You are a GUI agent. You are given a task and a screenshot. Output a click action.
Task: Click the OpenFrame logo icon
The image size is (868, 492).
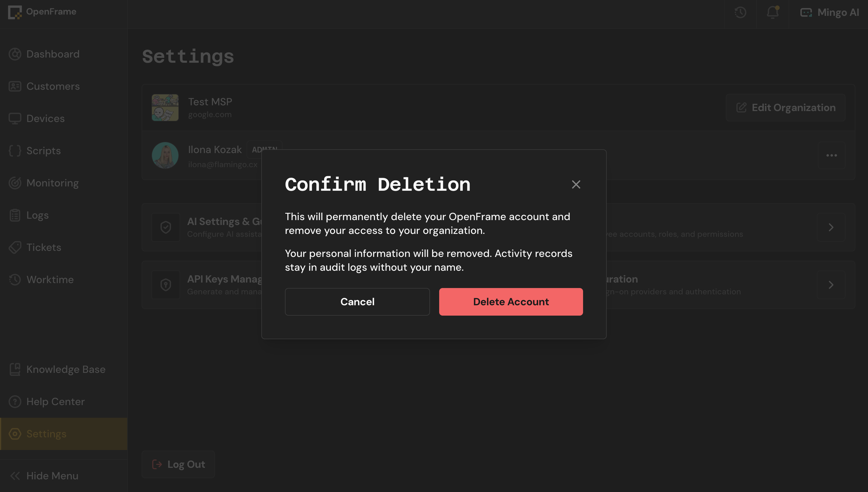click(x=15, y=12)
